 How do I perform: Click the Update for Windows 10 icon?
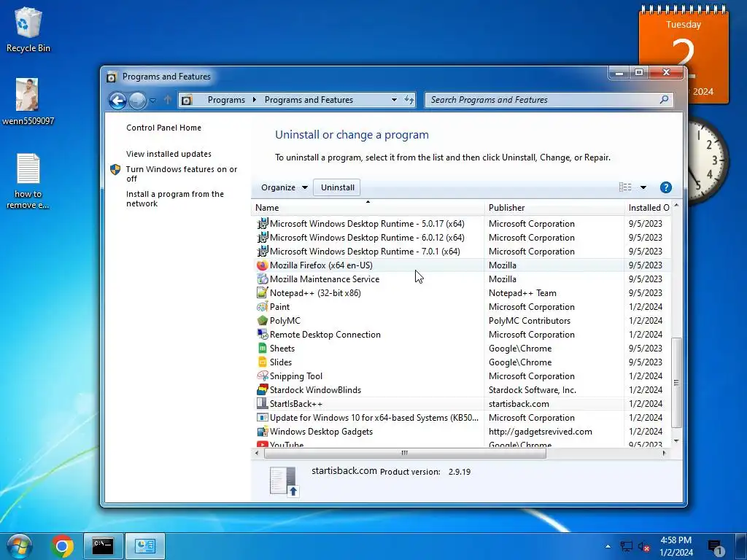(262, 418)
